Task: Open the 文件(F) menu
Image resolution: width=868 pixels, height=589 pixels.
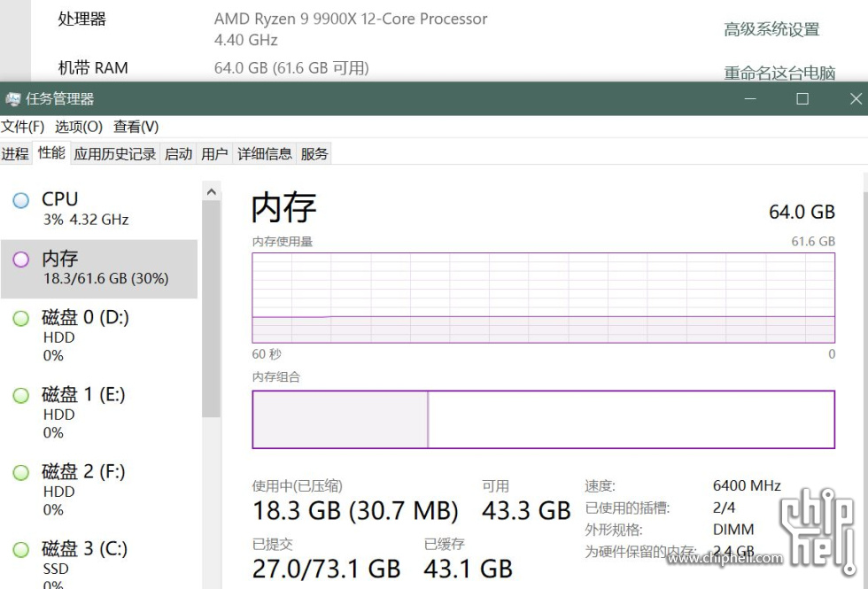Action: [x=23, y=127]
